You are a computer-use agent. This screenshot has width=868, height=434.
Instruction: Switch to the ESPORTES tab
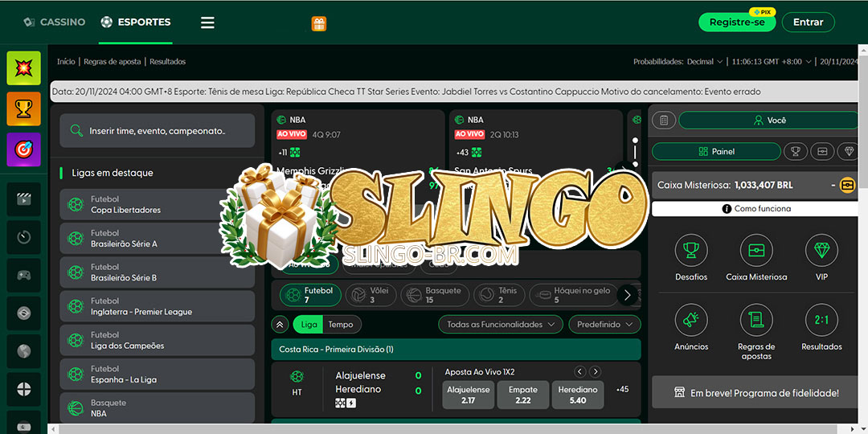pyautogui.click(x=136, y=23)
